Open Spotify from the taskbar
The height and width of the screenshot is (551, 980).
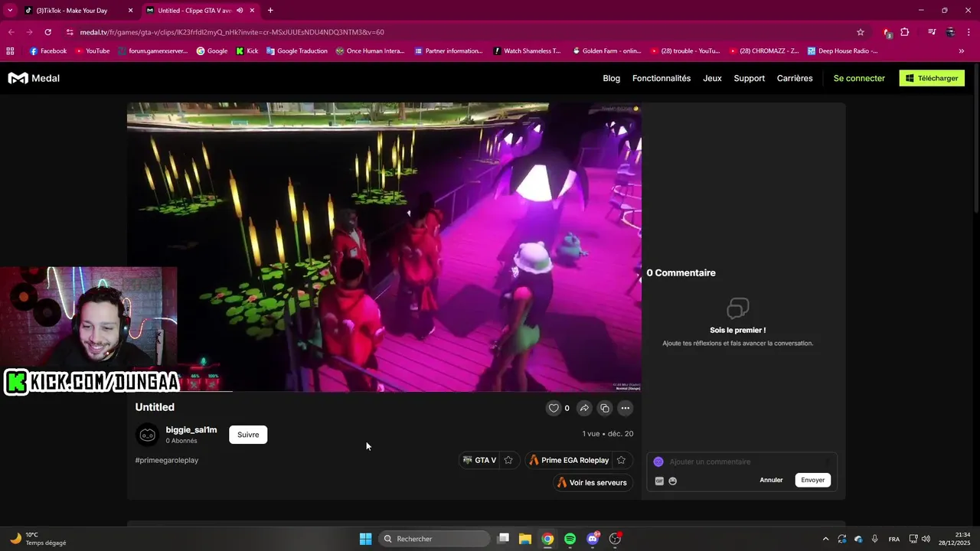coord(570,539)
